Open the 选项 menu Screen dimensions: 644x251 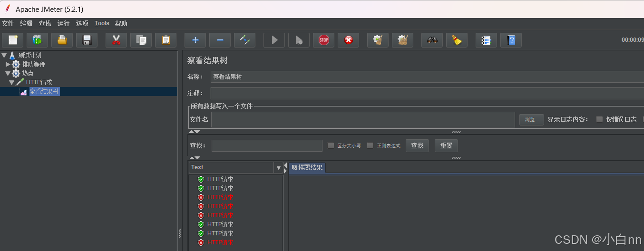click(x=82, y=23)
